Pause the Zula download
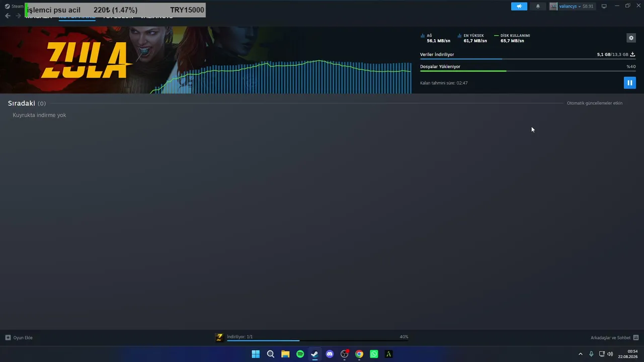 [x=629, y=83]
